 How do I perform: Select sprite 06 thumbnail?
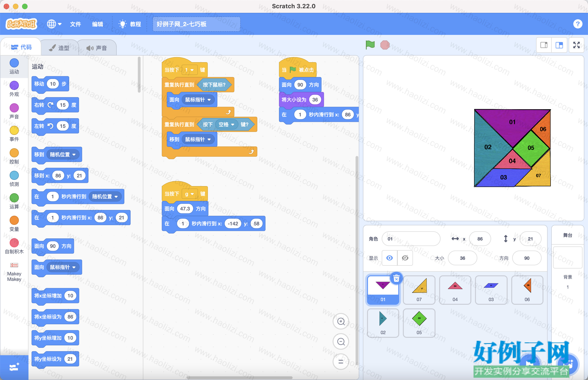pyautogui.click(x=527, y=290)
